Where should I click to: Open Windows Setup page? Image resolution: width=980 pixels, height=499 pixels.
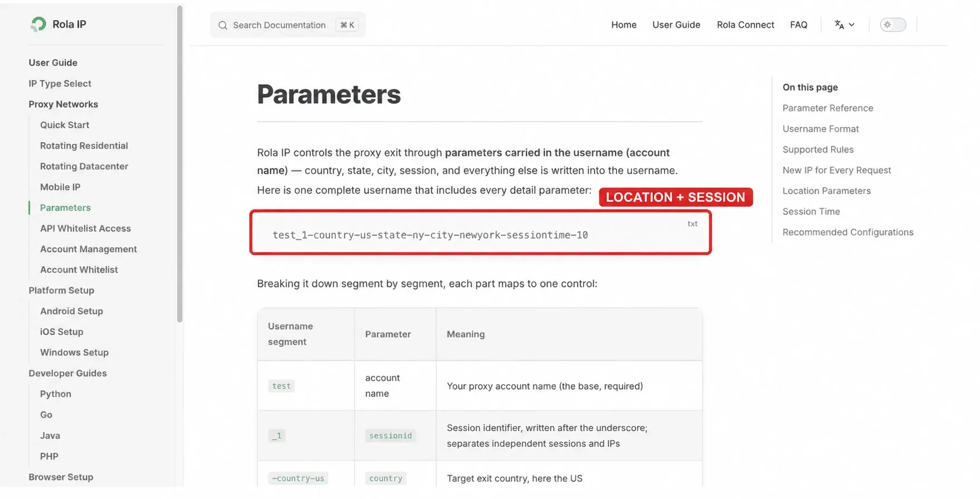pyautogui.click(x=74, y=351)
